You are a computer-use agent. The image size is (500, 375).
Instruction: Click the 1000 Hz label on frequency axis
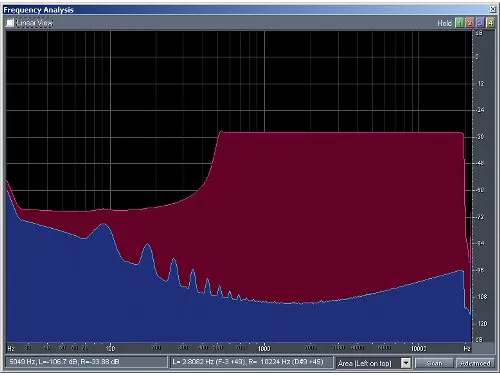point(264,348)
